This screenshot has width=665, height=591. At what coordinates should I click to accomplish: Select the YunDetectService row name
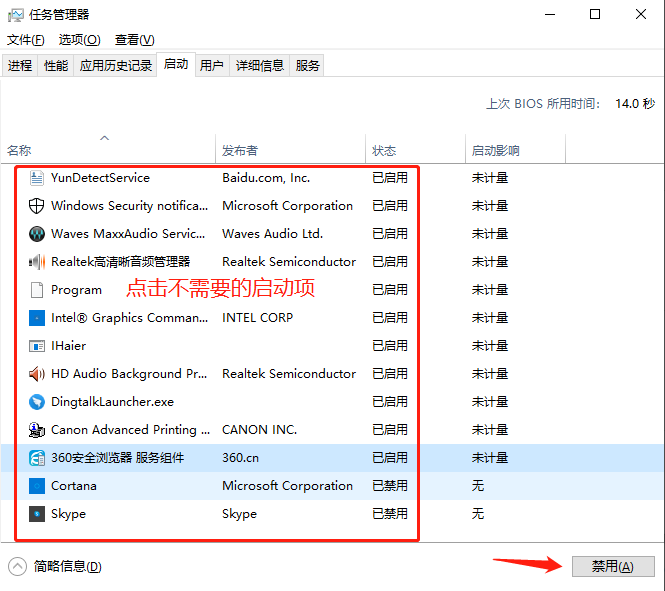[100, 178]
